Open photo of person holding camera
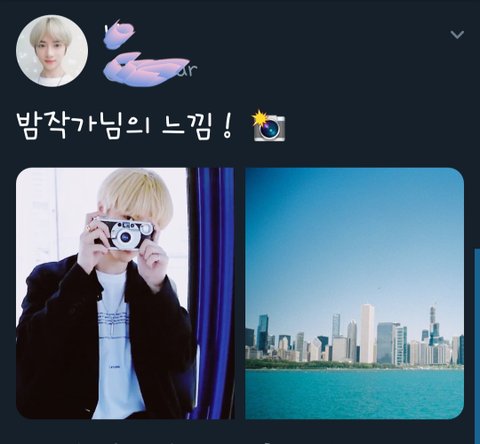The width and height of the screenshot is (480, 444). click(x=125, y=293)
